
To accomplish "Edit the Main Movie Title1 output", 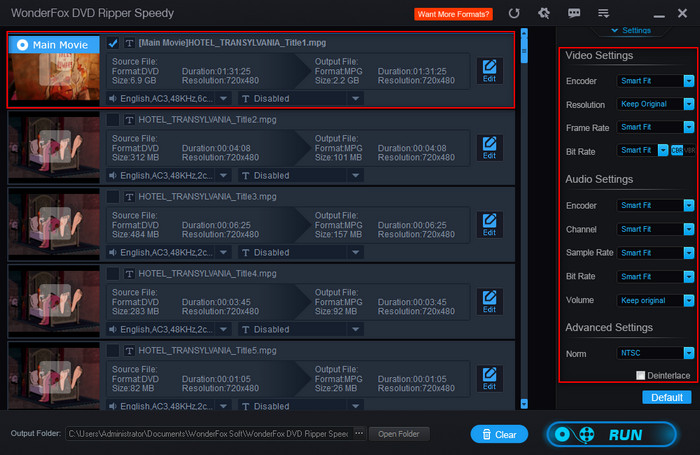I will coord(489,71).
